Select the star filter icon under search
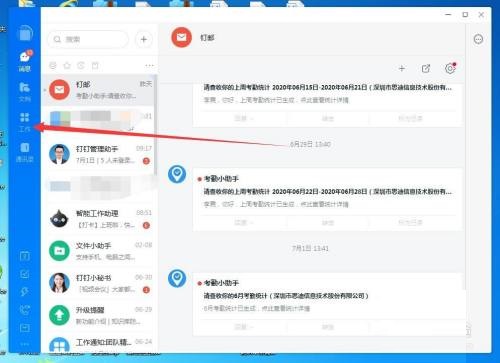The image size is (500, 363). click(x=67, y=65)
